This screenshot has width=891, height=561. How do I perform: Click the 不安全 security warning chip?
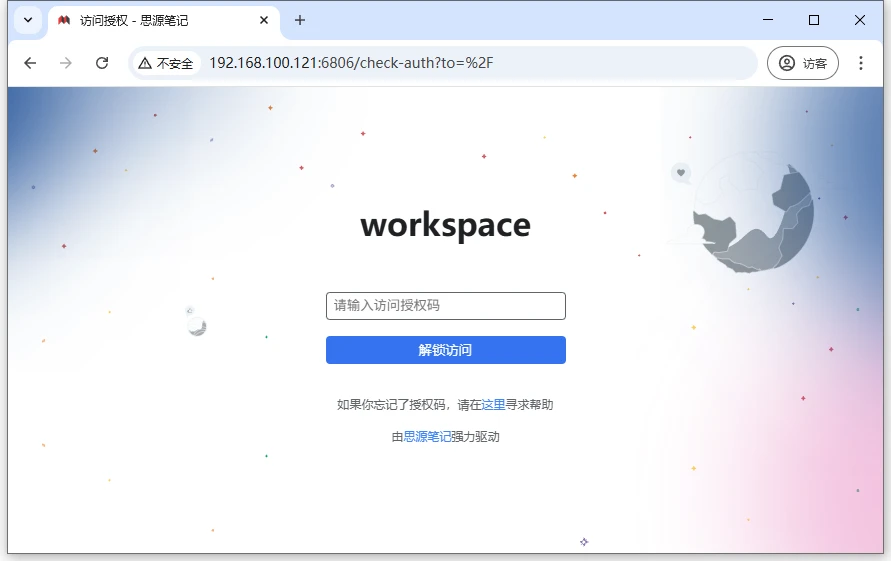166,63
